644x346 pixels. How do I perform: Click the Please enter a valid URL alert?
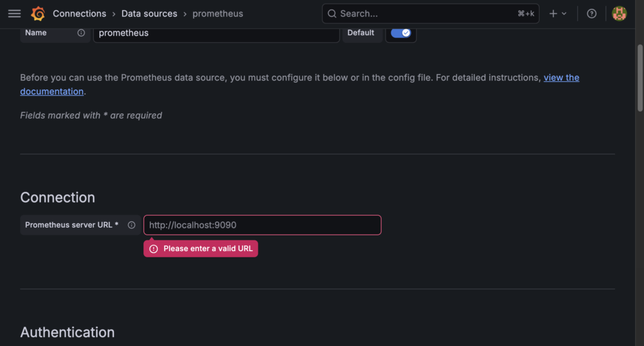[x=201, y=248]
